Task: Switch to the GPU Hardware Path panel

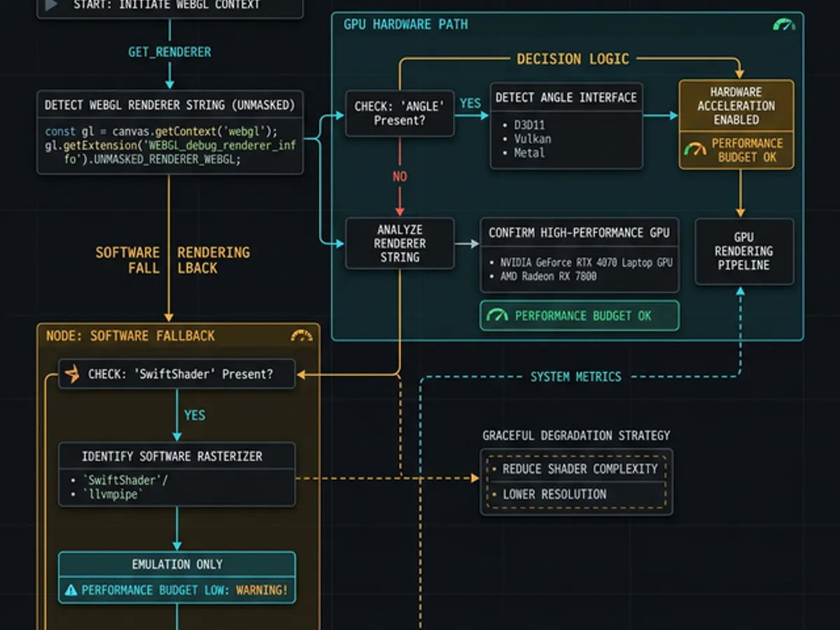Action: coord(405,23)
